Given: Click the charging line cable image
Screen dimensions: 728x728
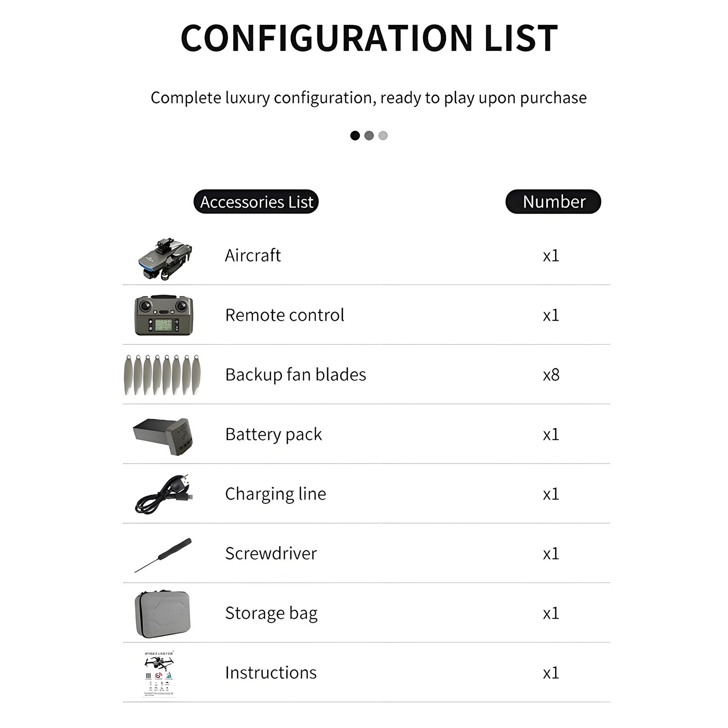Looking at the screenshot, I should (164, 494).
